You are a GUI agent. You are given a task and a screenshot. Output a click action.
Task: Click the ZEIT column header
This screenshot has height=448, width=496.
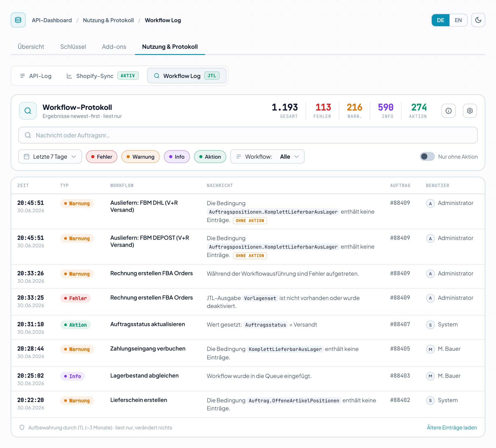[x=23, y=186]
